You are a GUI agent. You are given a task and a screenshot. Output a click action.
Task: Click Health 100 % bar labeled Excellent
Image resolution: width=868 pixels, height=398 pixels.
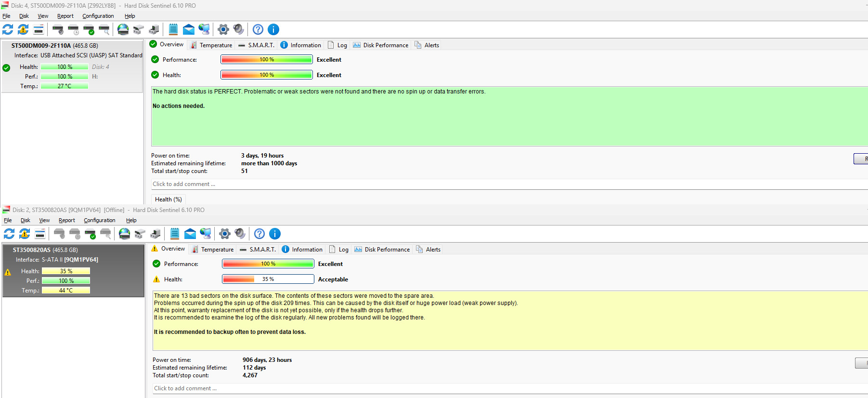(x=267, y=75)
